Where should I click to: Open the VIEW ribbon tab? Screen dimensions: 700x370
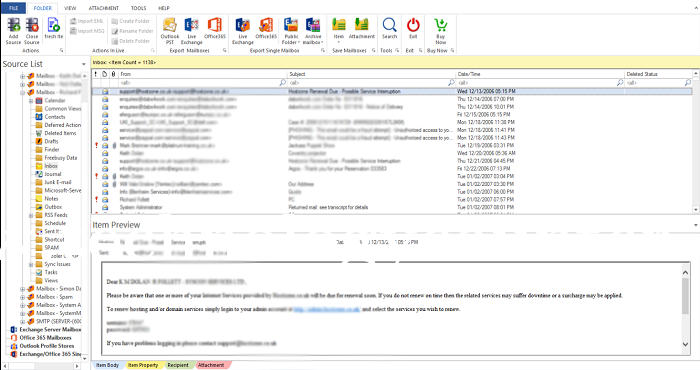70,8
